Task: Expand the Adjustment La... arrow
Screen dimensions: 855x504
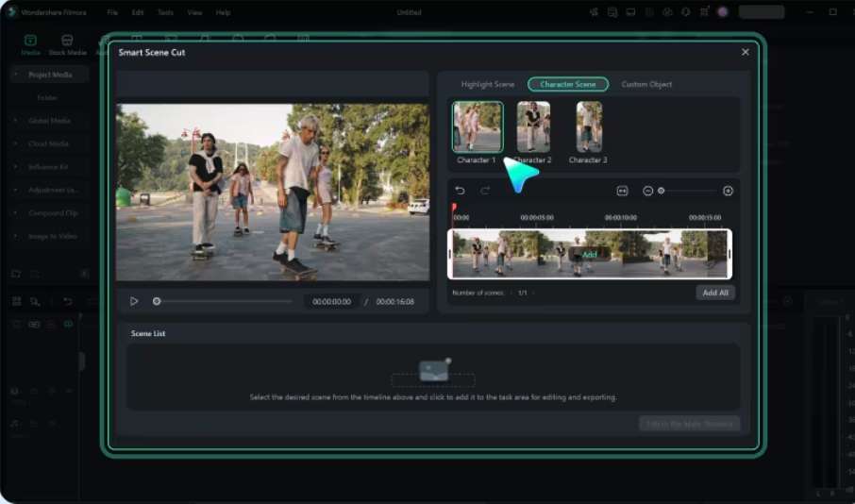Action: point(16,190)
